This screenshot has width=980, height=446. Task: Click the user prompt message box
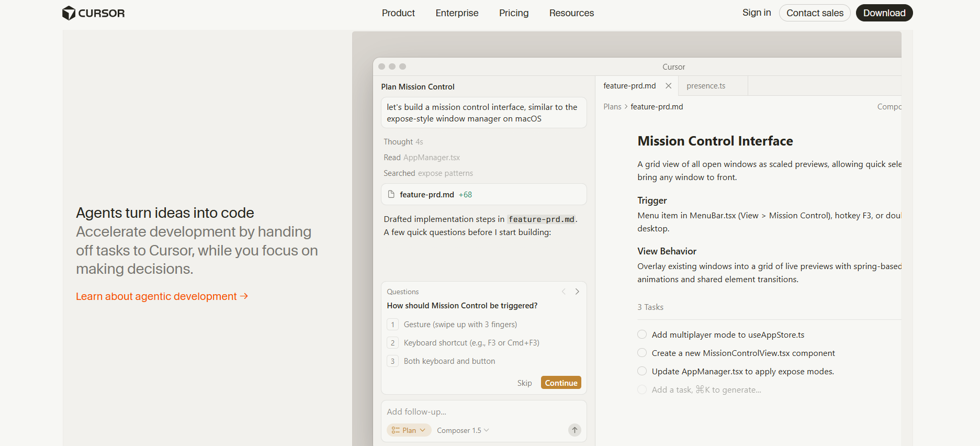[x=483, y=113]
